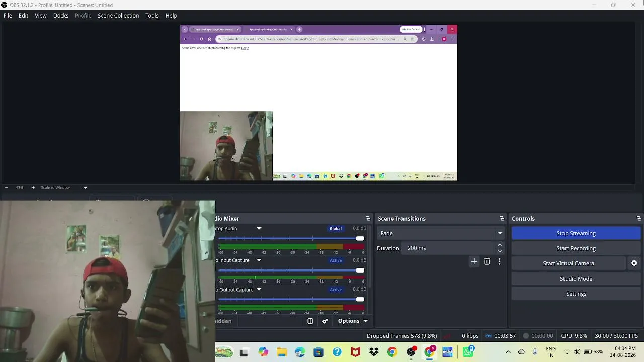Start the Virtual Camera

569,263
